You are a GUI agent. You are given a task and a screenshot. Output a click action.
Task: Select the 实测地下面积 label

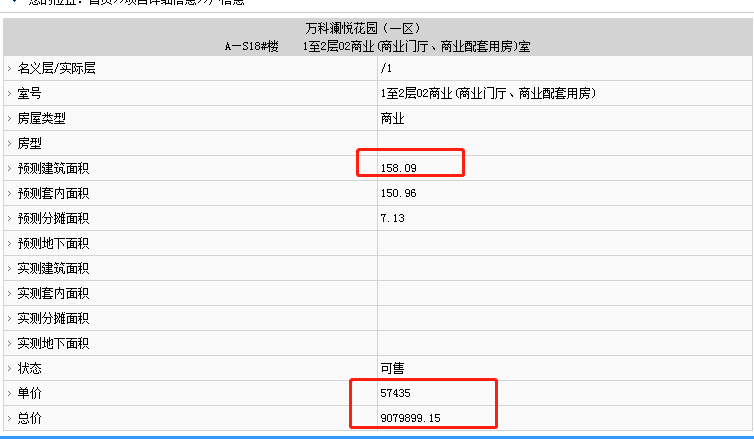(53, 343)
